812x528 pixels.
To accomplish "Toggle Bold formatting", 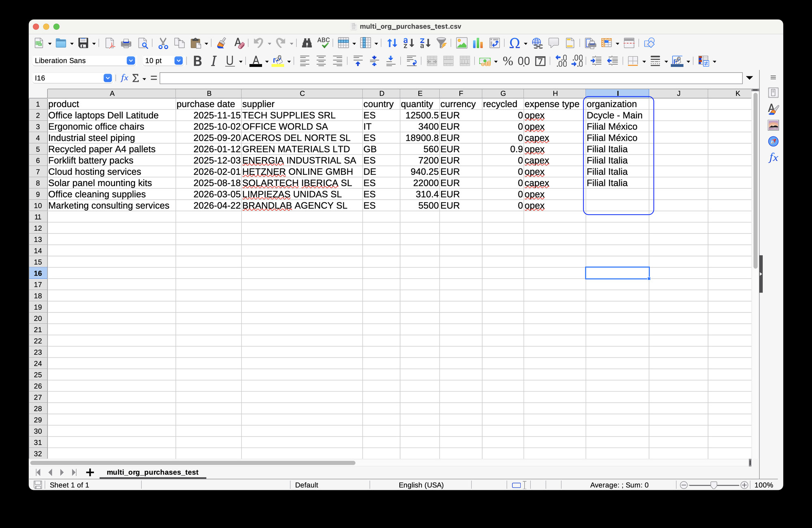I will click(197, 61).
